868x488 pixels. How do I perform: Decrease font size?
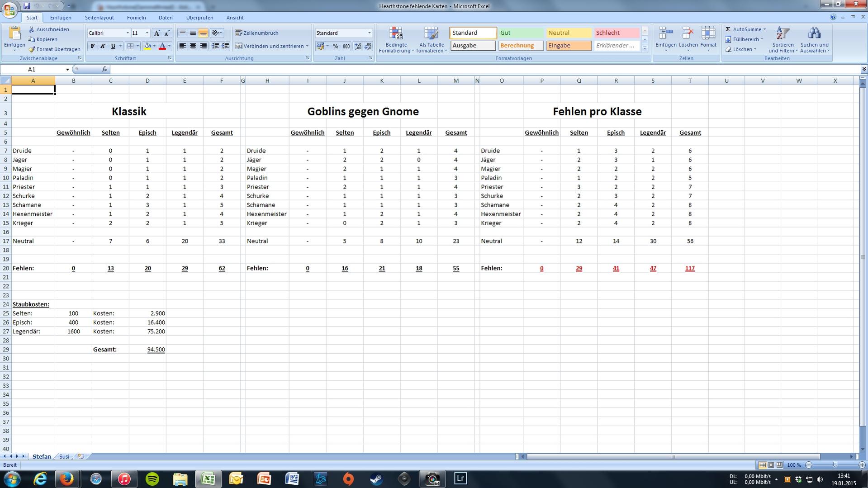pos(167,33)
